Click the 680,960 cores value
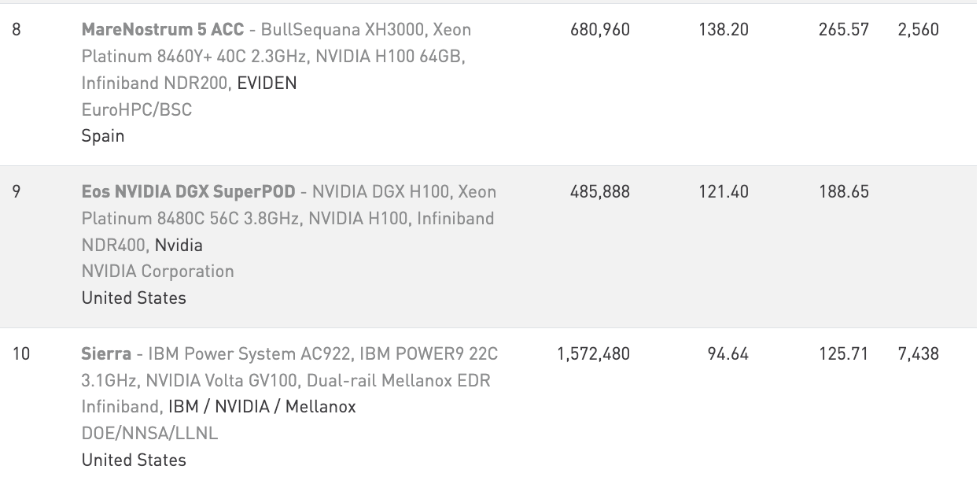Viewport: 980px width, 488px height. coord(600,30)
